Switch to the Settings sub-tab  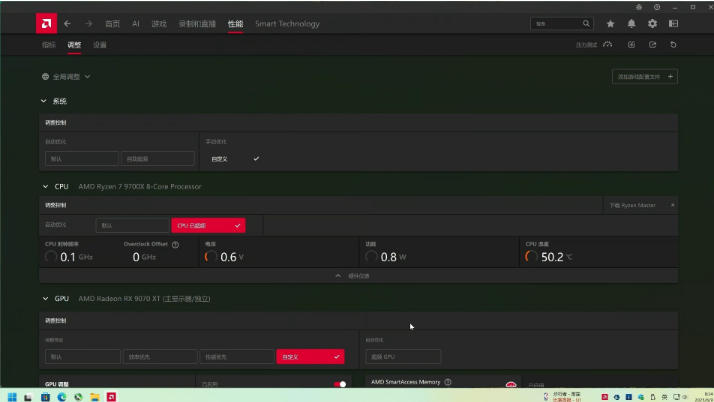100,45
